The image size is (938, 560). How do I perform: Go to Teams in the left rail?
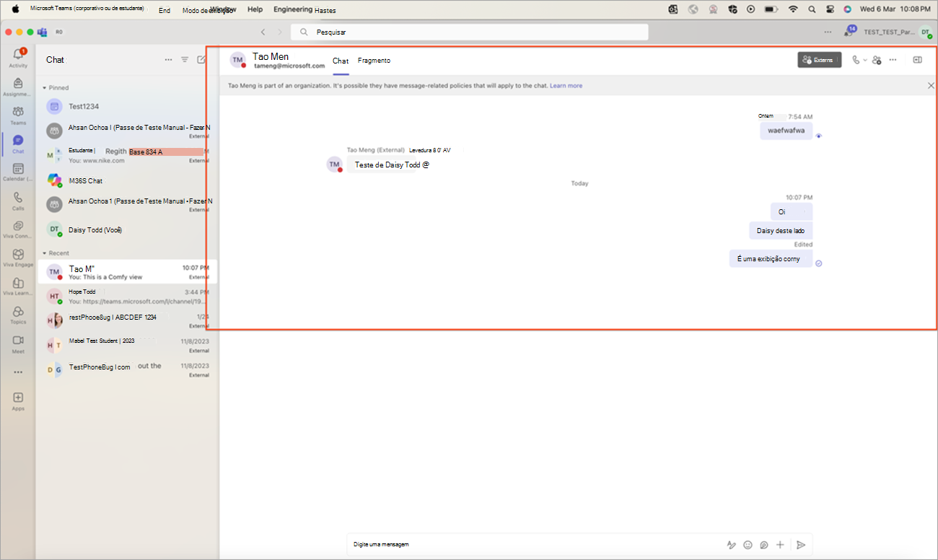(18, 115)
